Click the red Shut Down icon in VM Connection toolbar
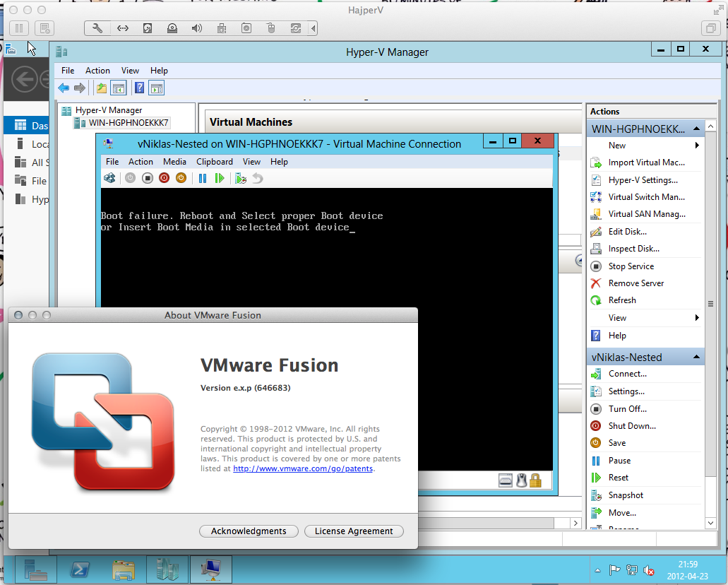 point(164,178)
